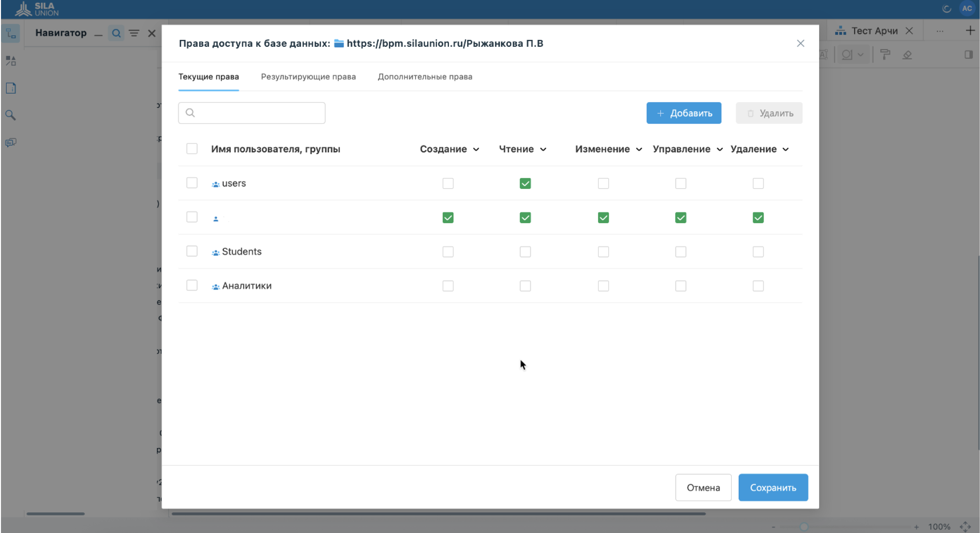Click the navigator filter lines icon
This screenshot has height=533, width=980.
click(x=134, y=33)
